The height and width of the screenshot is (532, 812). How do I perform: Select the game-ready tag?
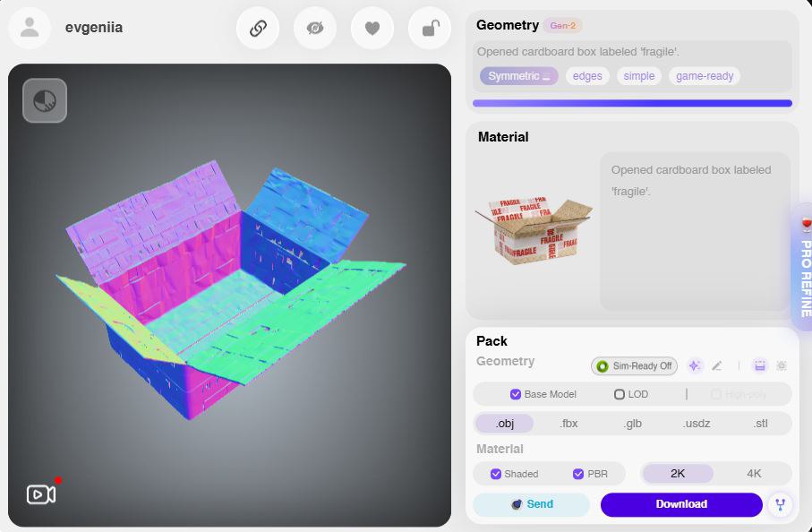705,76
